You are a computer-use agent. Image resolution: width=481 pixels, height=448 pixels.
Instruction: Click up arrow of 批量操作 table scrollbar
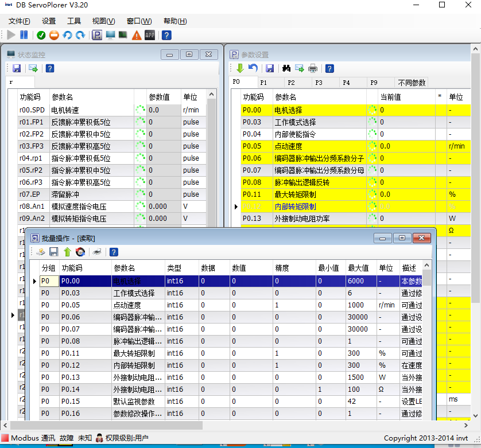tap(426, 265)
